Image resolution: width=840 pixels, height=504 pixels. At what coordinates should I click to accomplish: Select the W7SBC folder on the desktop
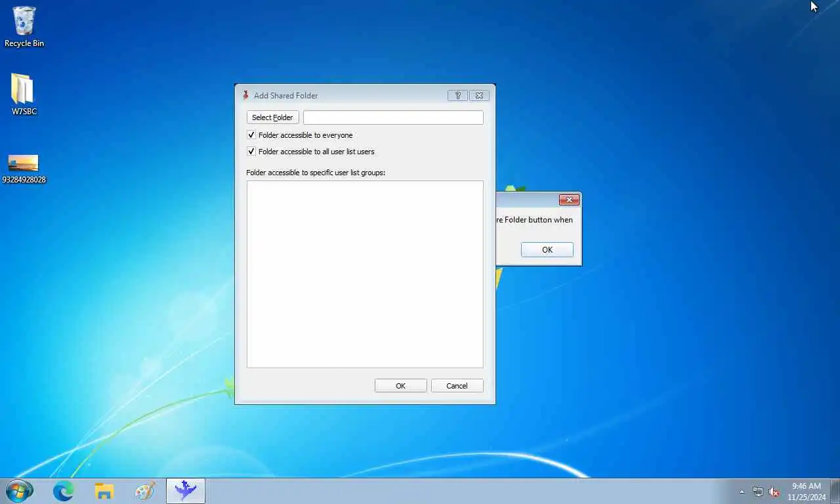(x=24, y=94)
